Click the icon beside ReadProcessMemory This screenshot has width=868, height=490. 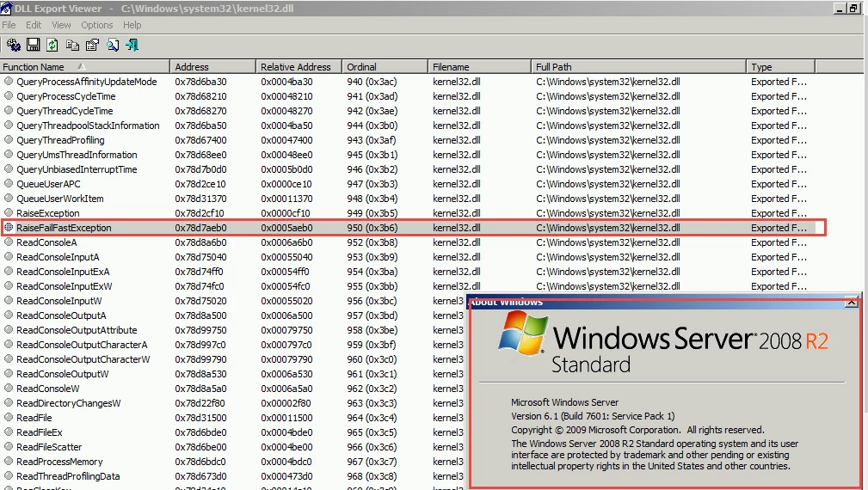click(x=9, y=462)
